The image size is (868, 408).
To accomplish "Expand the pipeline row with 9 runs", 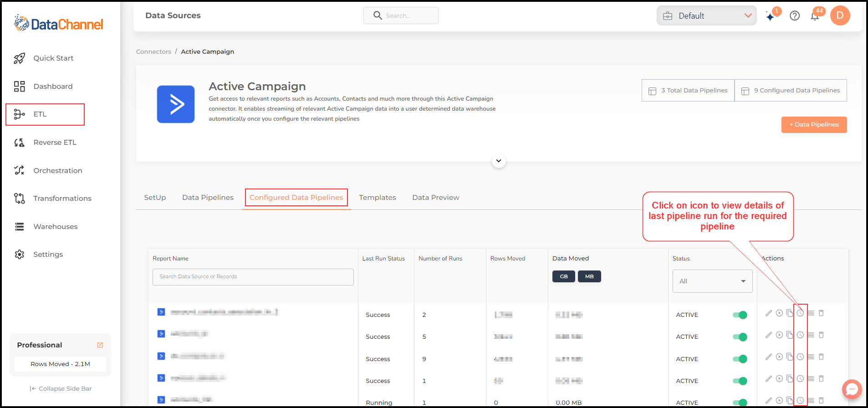I will (x=161, y=356).
